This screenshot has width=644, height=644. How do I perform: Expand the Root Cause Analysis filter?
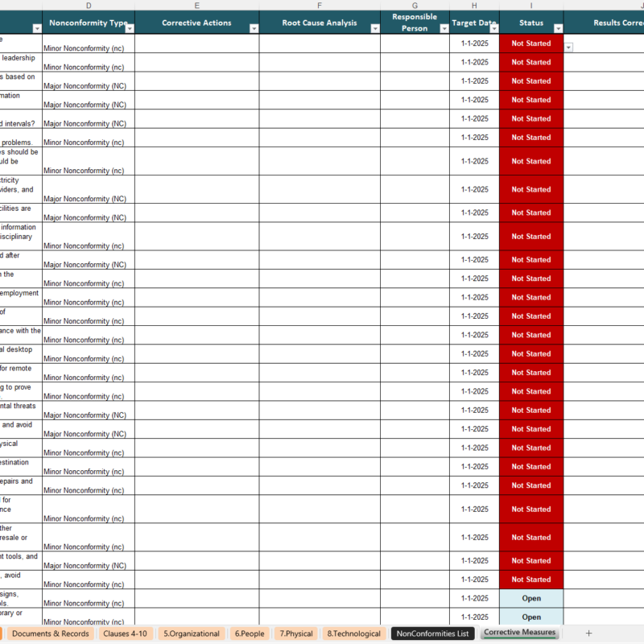click(374, 28)
